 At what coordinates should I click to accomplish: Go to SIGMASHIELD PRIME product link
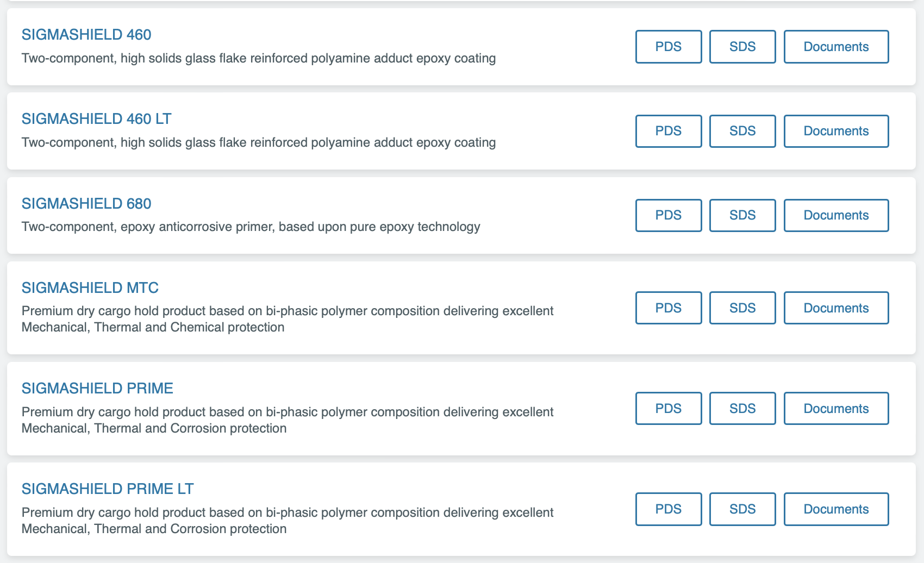point(97,389)
